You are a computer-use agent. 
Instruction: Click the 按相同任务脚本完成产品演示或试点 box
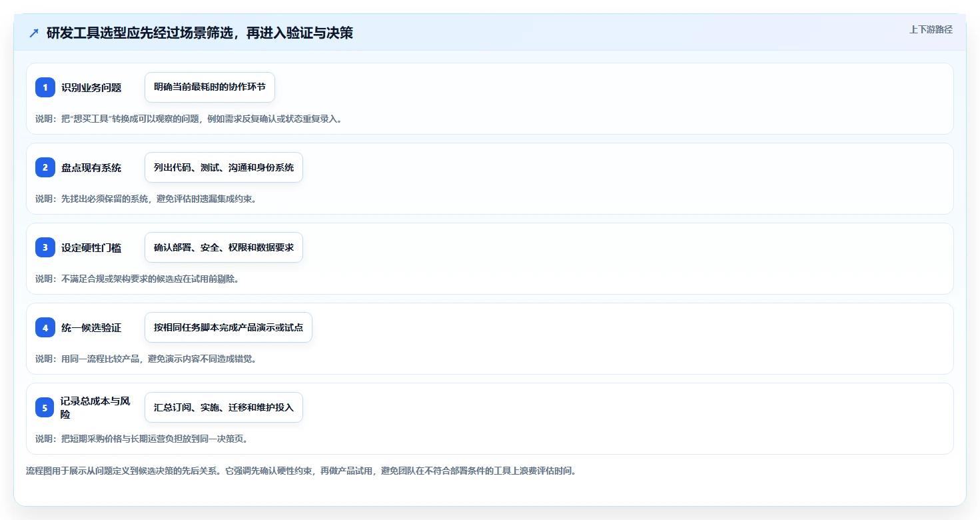(x=229, y=327)
